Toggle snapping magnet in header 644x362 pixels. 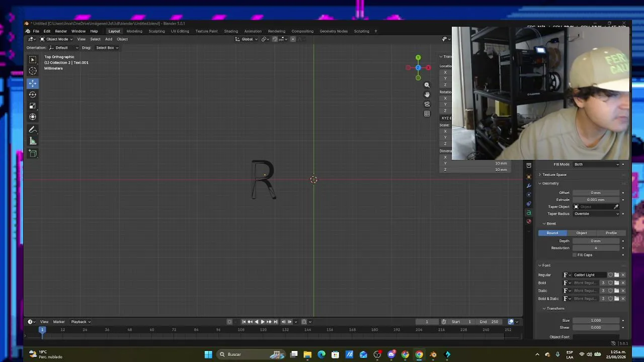pos(275,39)
